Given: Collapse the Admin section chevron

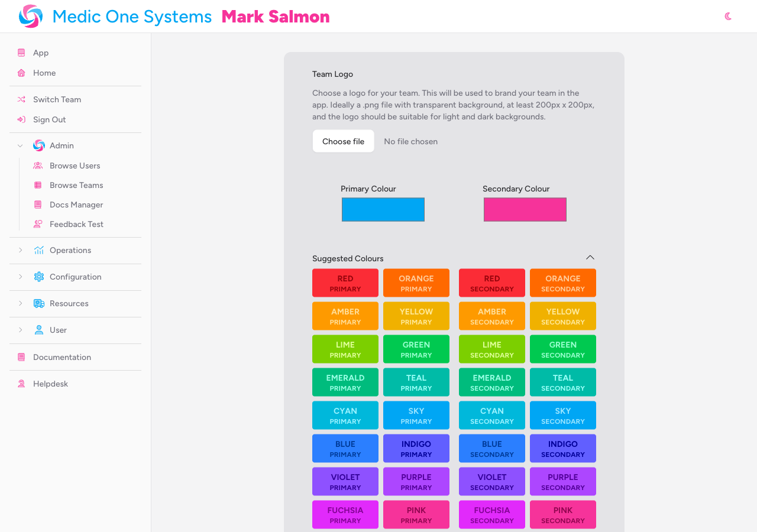Looking at the screenshot, I should coord(20,145).
